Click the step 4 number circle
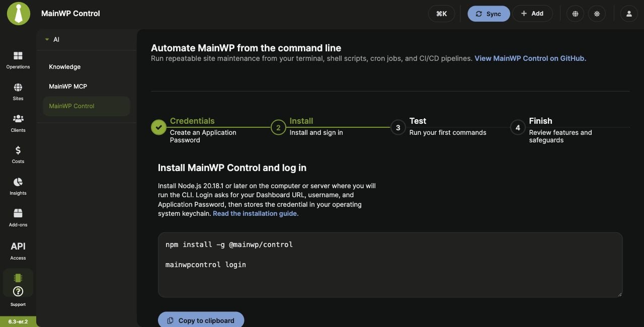 518,127
